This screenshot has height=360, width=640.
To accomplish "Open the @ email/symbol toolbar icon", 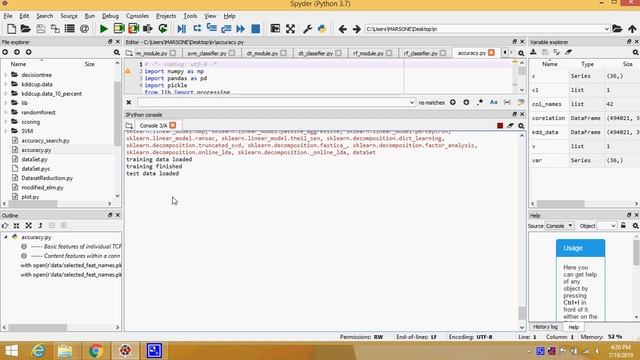I will pyautogui.click(x=84, y=29).
